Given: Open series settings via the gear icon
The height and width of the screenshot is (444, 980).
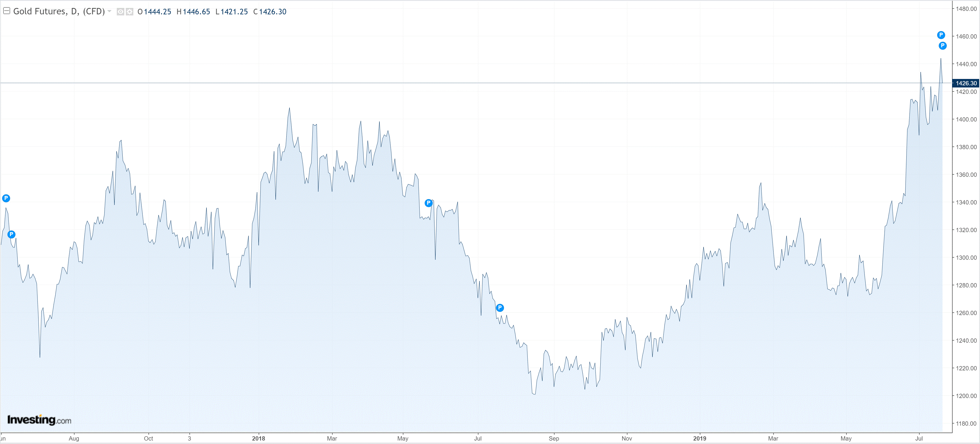Looking at the screenshot, I should [129, 12].
